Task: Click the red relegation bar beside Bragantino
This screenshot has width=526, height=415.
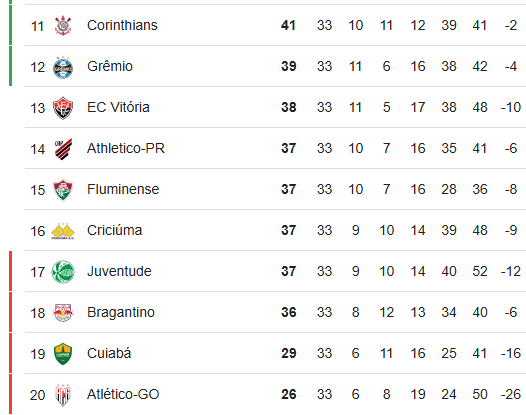Action: [x=10, y=312]
